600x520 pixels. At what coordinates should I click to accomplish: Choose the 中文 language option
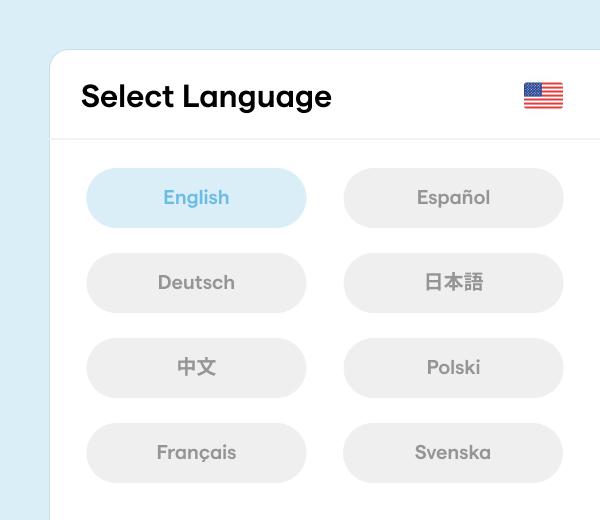coord(196,368)
